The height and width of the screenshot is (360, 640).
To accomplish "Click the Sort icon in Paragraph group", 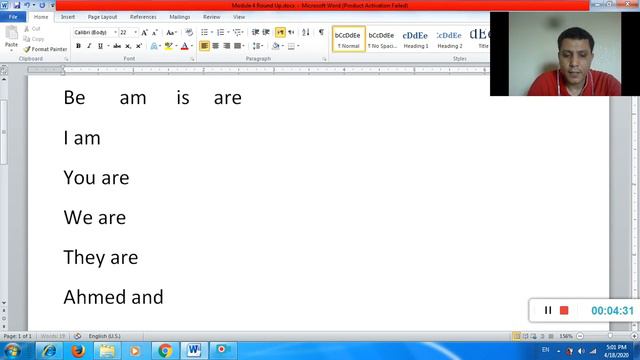I will point(306,32).
